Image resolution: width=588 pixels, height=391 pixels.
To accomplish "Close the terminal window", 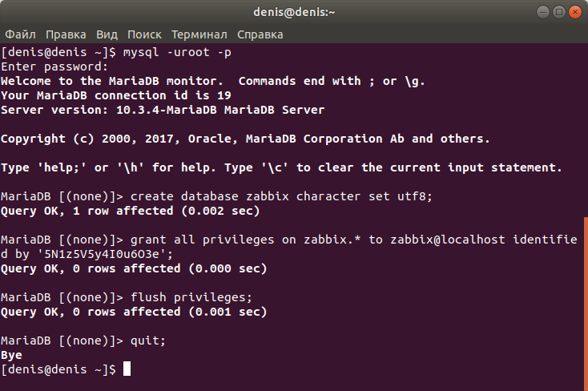I will click(575, 12).
